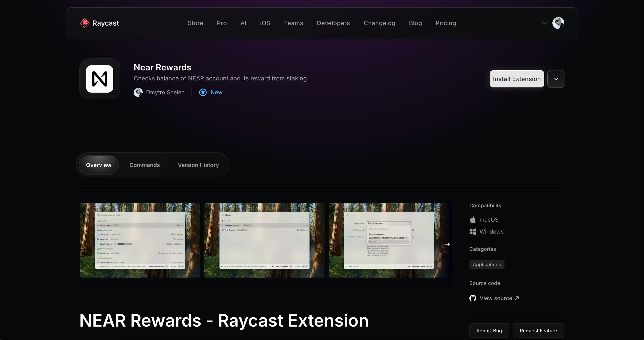Switch to the Commands tab
Image resolution: width=644 pixels, height=340 pixels.
click(145, 165)
